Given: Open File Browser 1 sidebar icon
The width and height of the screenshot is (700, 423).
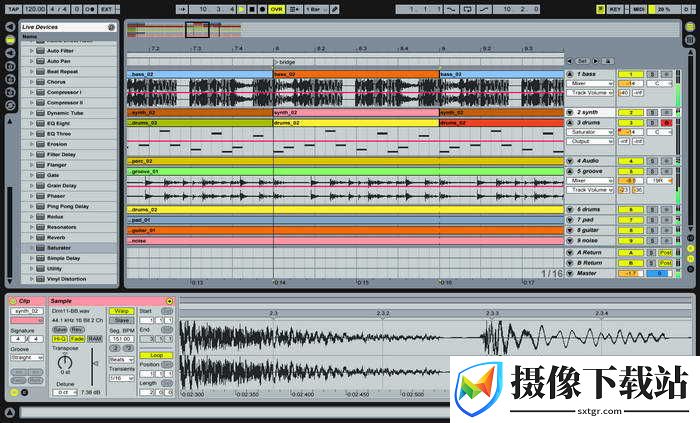Looking at the screenshot, I should click(x=10, y=66).
